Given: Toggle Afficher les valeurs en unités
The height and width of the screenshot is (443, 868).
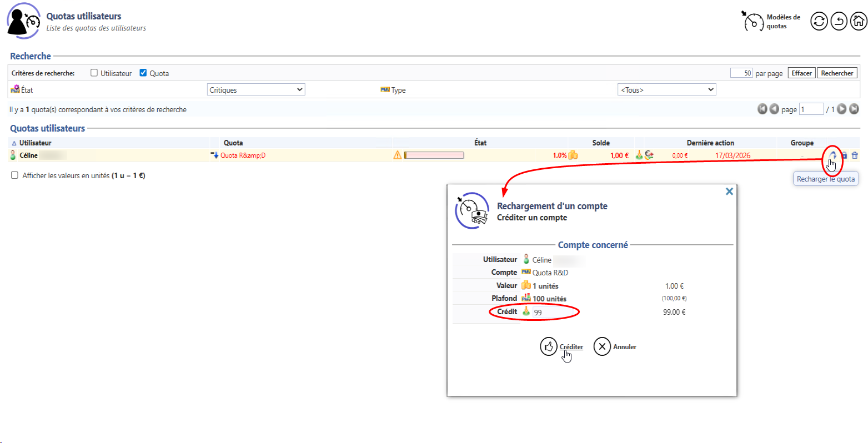Looking at the screenshot, I should (15, 175).
